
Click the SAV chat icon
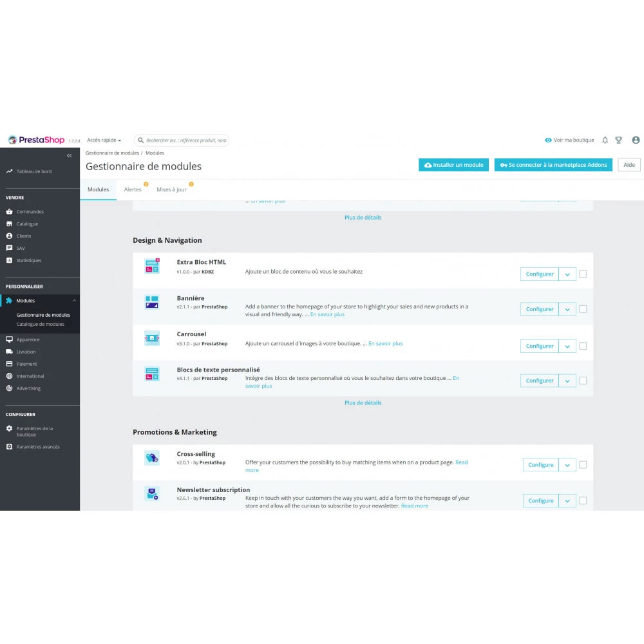click(10, 248)
